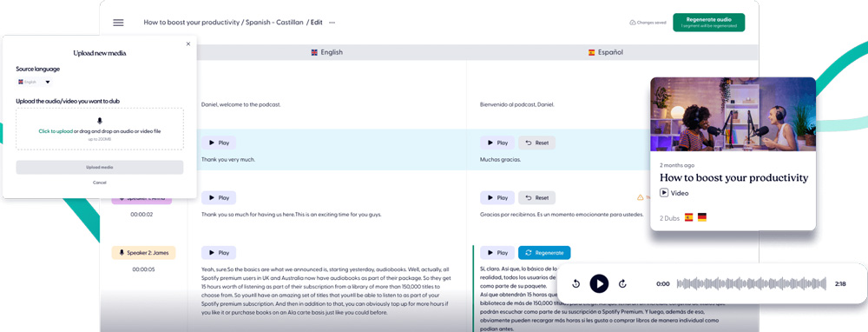The image size is (868, 332).
Task: Open the three-dot options next to Edit
Action: coord(332,23)
